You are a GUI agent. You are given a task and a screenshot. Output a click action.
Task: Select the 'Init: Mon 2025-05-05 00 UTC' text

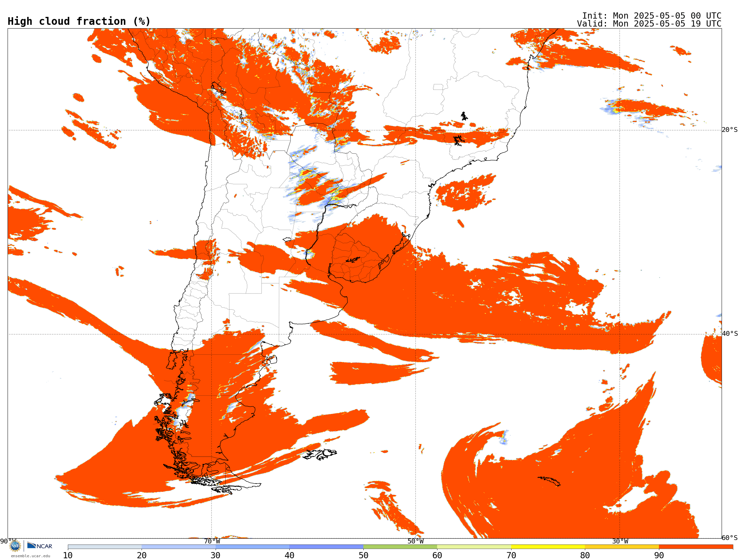tap(651, 16)
